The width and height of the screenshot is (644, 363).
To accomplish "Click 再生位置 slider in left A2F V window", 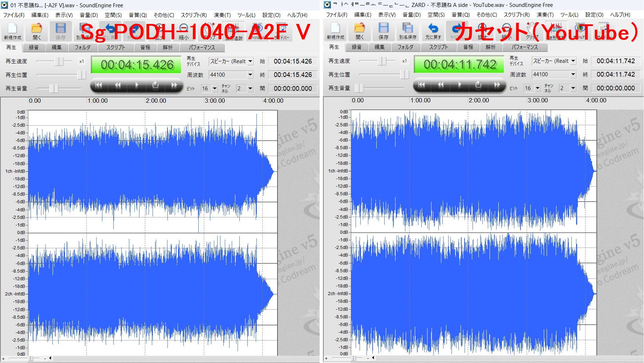I will click(61, 75).
